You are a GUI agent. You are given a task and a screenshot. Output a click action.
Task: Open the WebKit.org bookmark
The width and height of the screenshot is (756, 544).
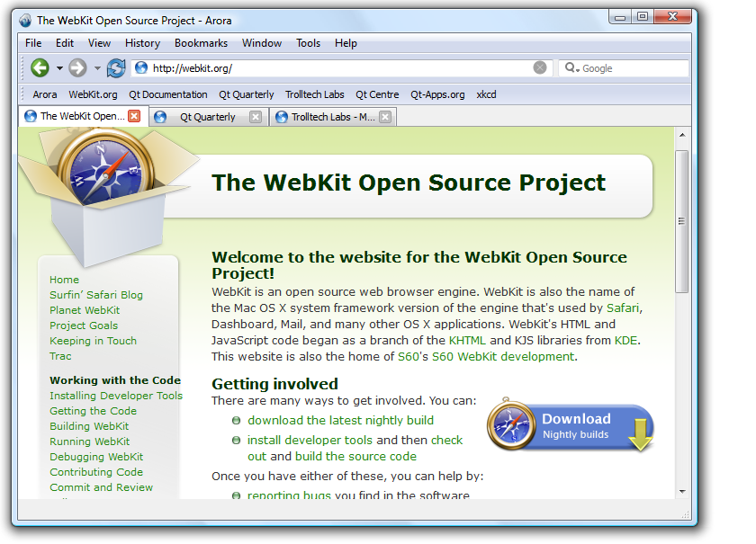pos(93,94)
